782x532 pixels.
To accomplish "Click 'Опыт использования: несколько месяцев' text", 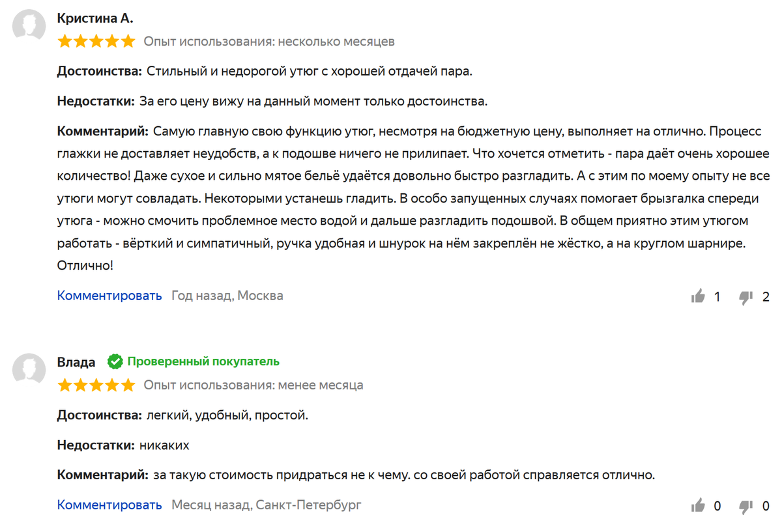I will (x=269, y=42).
